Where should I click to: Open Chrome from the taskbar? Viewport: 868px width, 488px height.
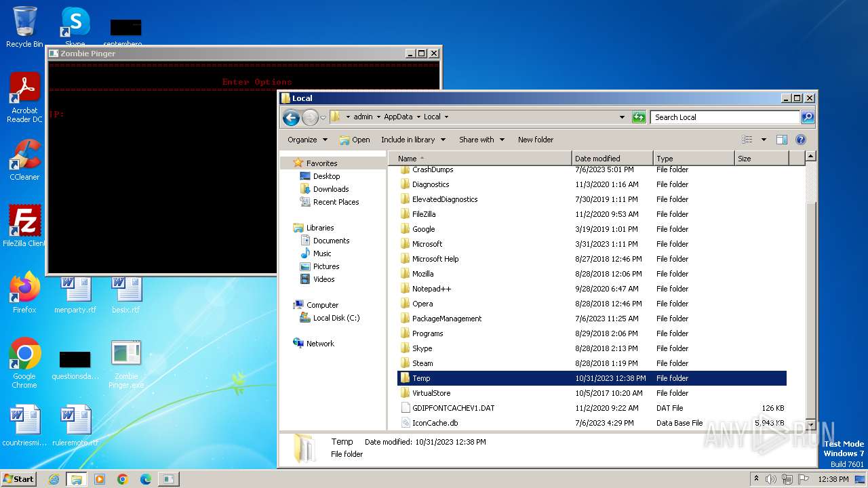tap(123, 479)
